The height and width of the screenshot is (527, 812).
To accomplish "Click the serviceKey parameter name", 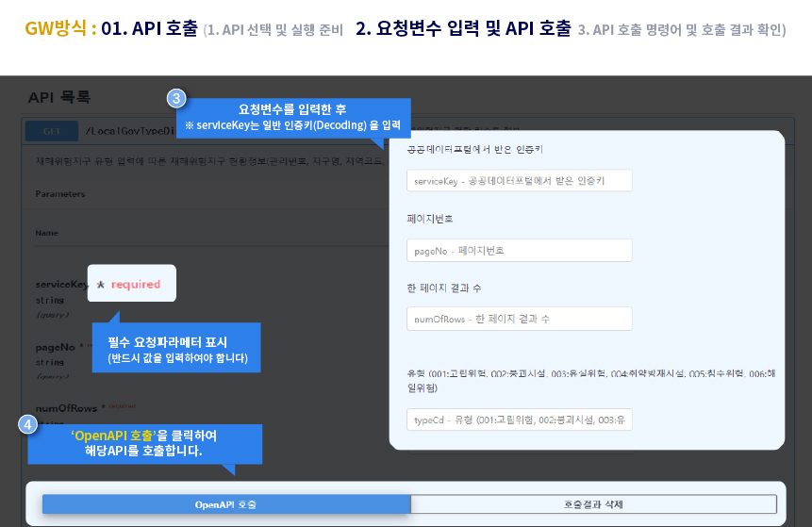I will (61, 284).
